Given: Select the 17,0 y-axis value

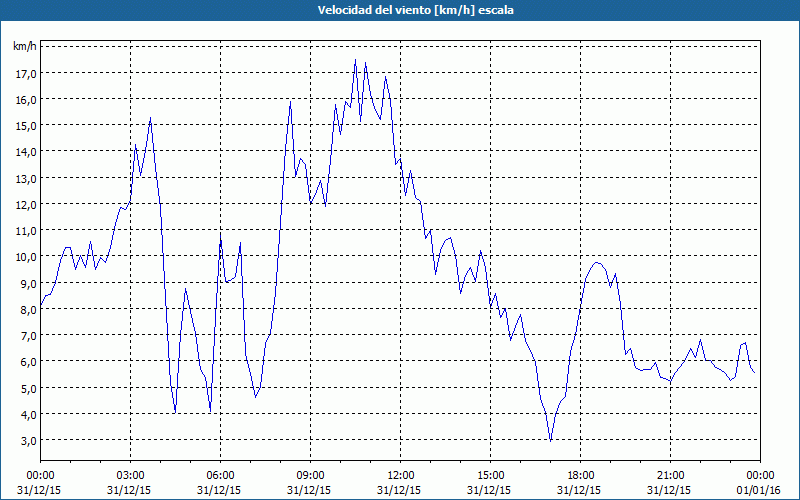Looking at the screenshot, I should pyautogui.click(x=26, y=73).
